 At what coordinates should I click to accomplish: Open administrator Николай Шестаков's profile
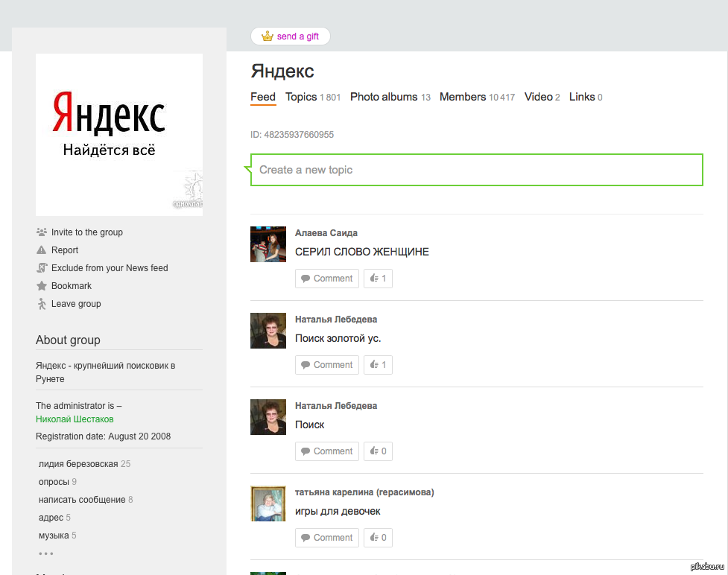coord(75,419)
